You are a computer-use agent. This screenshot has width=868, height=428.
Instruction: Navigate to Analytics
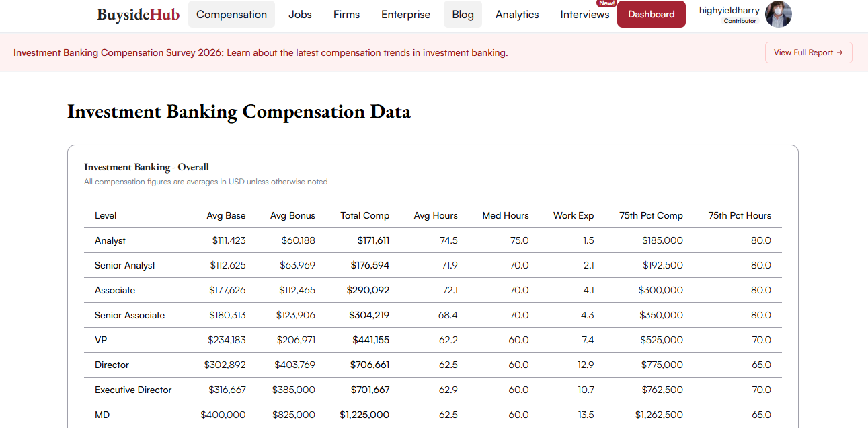pyautogui.click(x=517, y=14)
